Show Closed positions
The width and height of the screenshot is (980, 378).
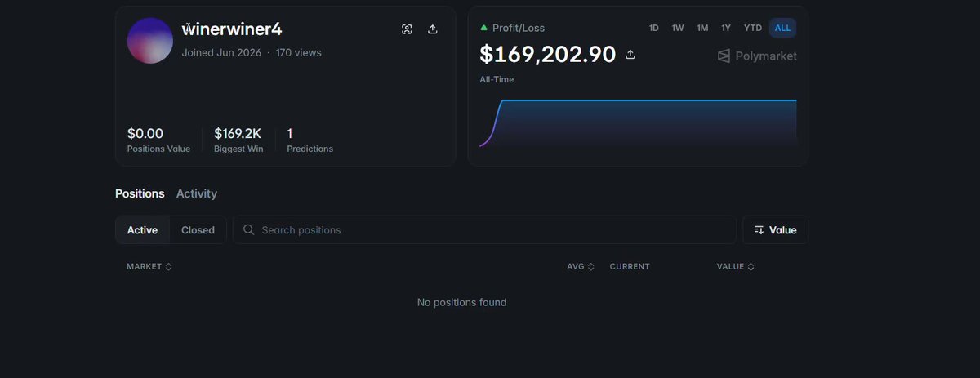tap(198, 230)
